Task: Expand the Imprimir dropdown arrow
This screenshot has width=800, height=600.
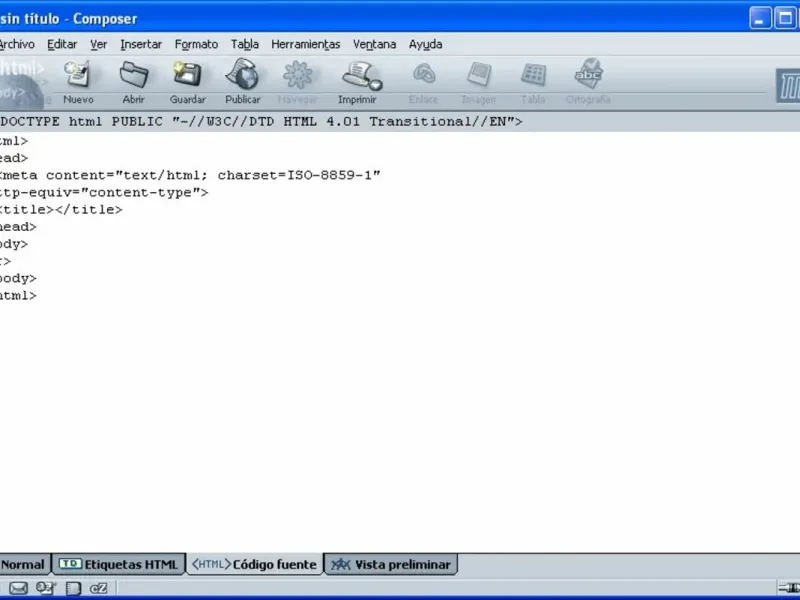Action: pos(376,85)
